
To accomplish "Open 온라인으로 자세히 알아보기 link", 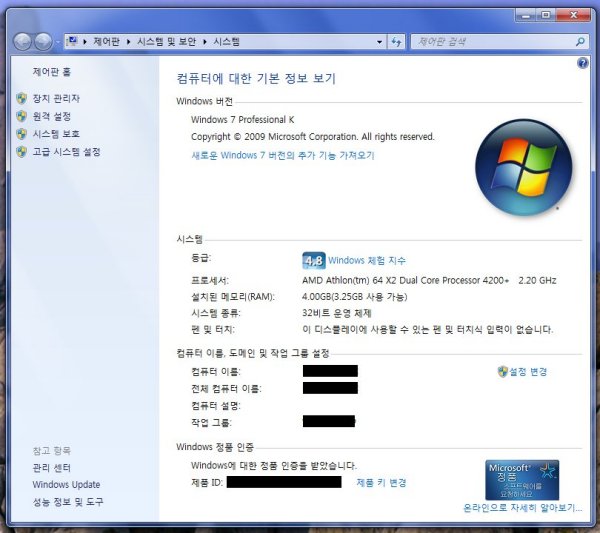I will click(x=522, y=508).
